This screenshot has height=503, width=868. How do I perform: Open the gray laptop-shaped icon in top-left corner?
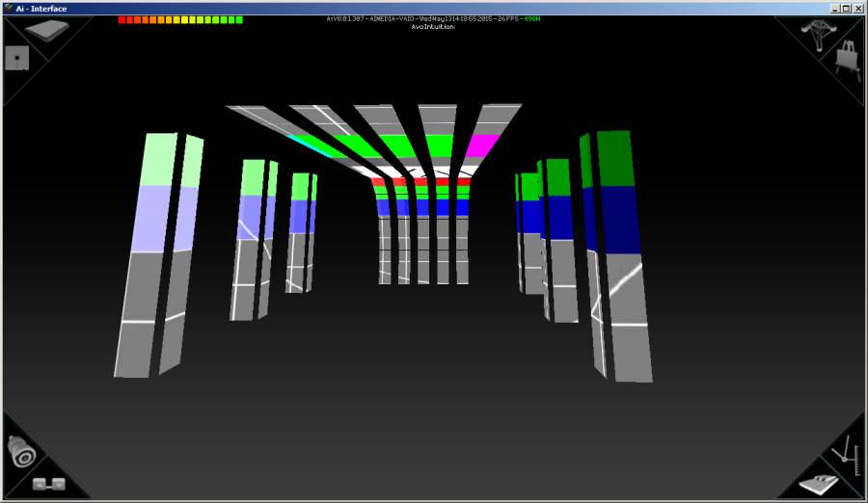pyautogui.click(x=46, y=31)
